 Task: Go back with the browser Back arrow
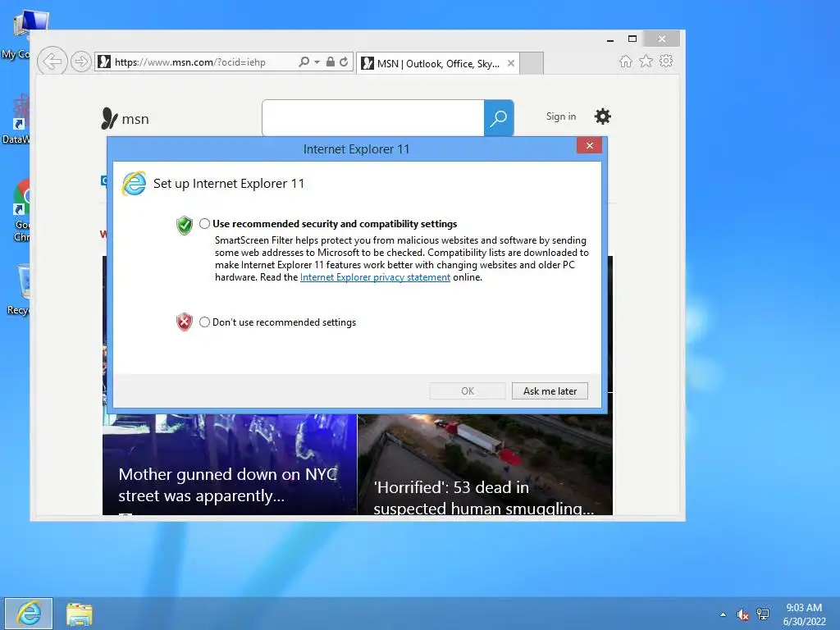pyautogui.click(x=52, y=62)
